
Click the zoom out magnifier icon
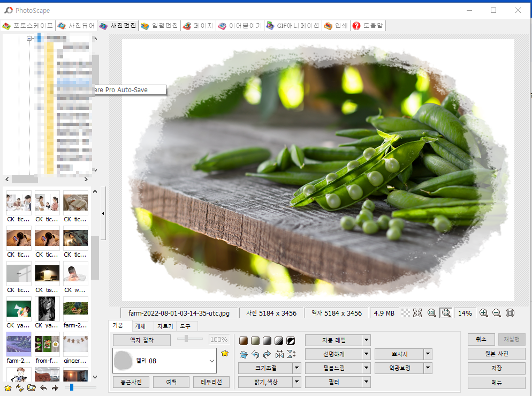(497, 313)
